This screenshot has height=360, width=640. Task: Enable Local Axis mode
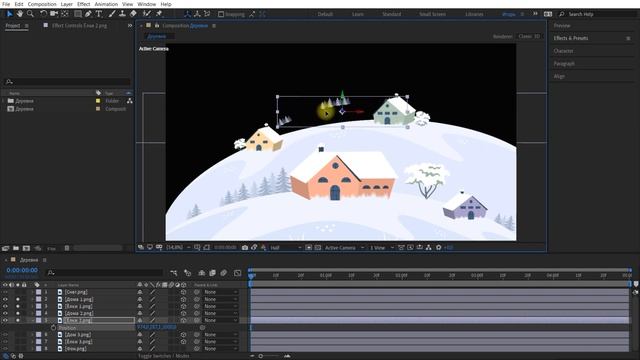click(187, 14)
